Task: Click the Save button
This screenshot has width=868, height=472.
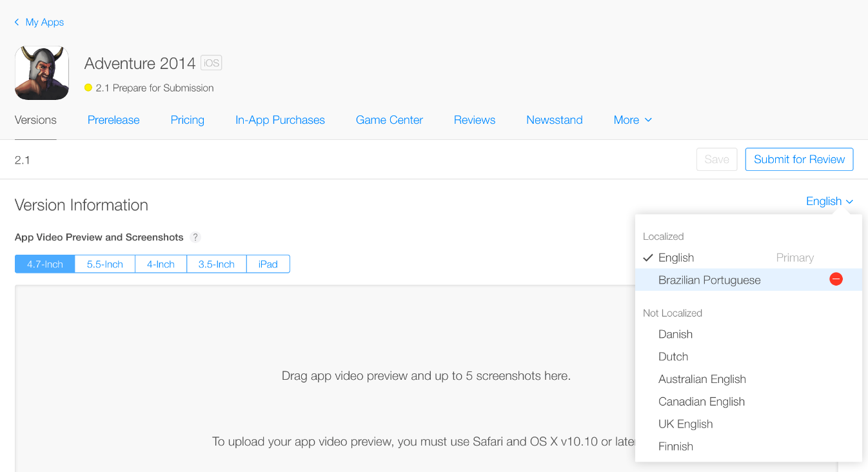Action: click(716, 159)
